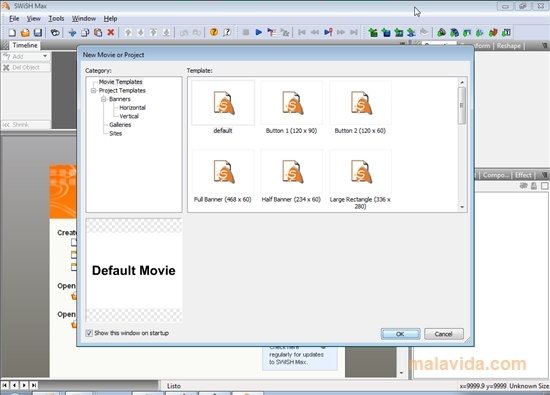Open the Help menu
Image resolution: width=550 pixels, height=395 pixels.
(110, 19)
